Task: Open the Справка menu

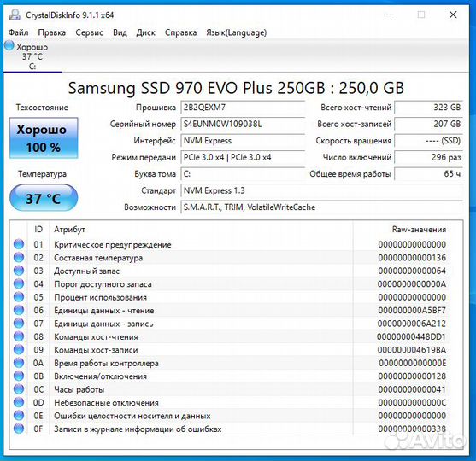Action: tap(180, 32)
